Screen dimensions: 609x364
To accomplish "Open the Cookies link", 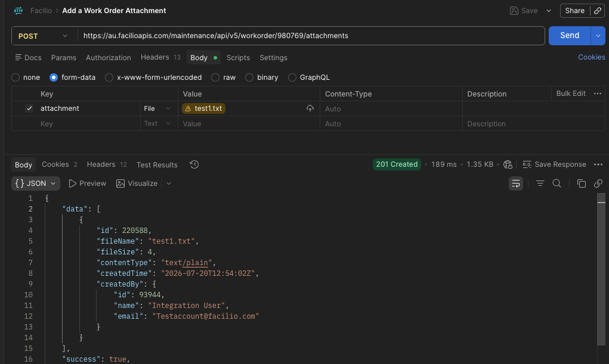I will (x=592, y=57).
